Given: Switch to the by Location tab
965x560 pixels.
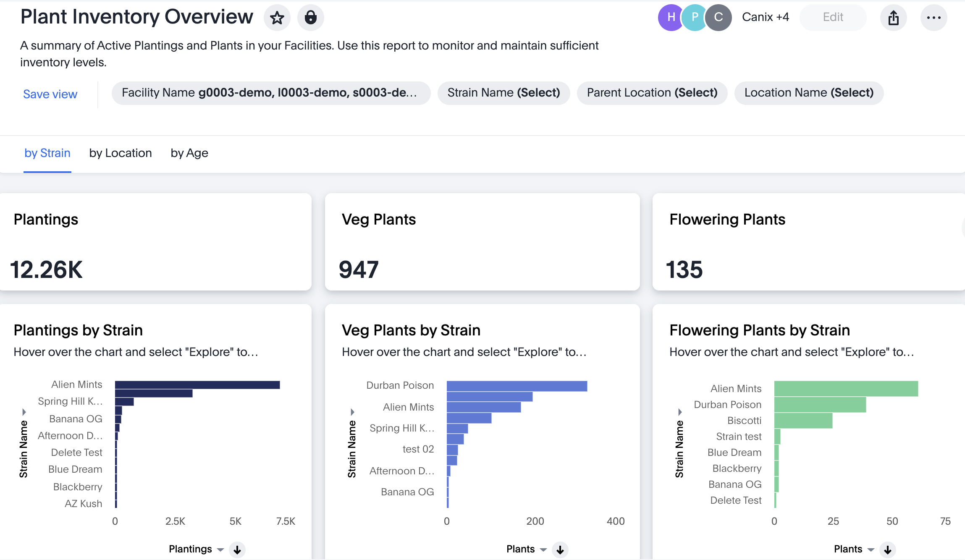Looking at the screenshot, I should (121, 153).
